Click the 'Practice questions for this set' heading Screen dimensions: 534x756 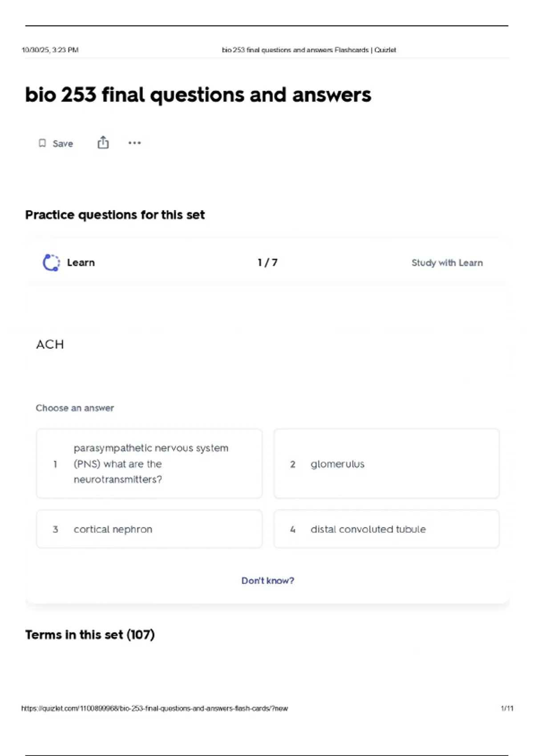115,215
